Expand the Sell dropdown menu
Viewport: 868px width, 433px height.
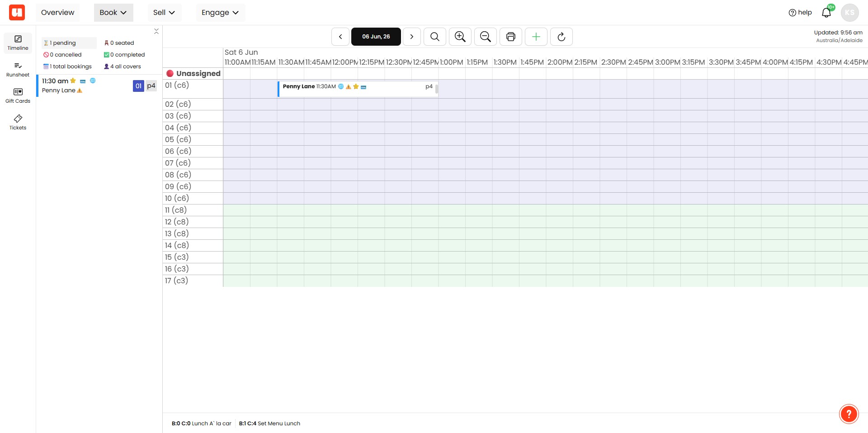coord(164,12)
